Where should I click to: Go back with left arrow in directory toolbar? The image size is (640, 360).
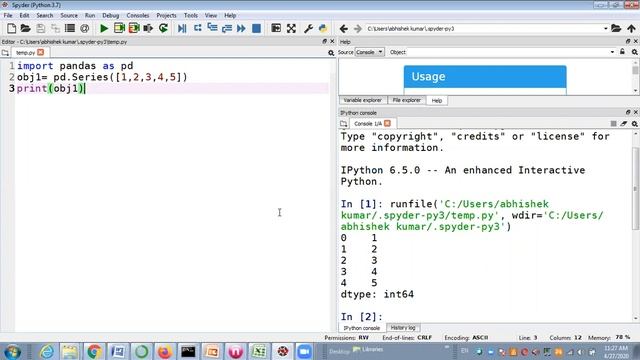344,29
